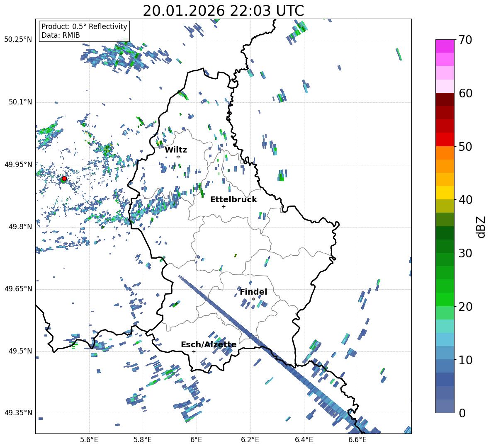Click the cross marker below Wiltz

[178, 157]
